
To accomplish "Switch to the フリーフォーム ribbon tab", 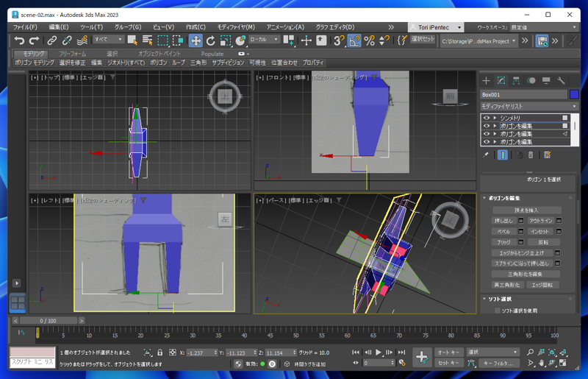I will tap(72, 54).
